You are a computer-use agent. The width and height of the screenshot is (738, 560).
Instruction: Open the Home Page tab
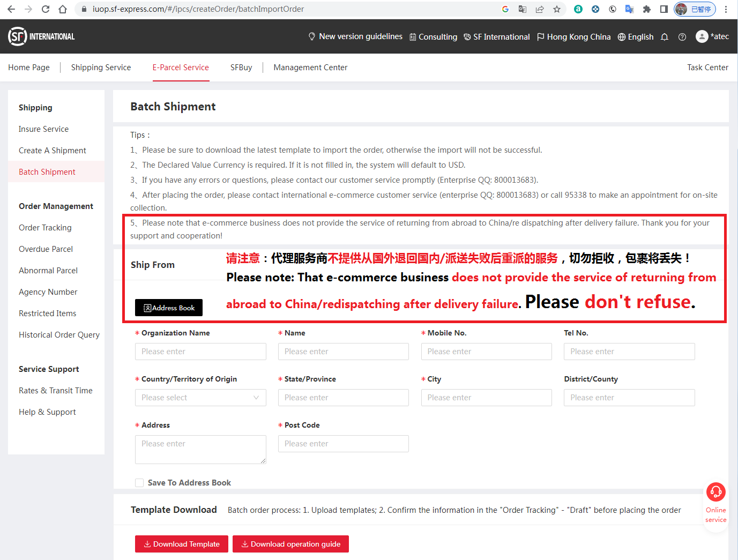29,68
